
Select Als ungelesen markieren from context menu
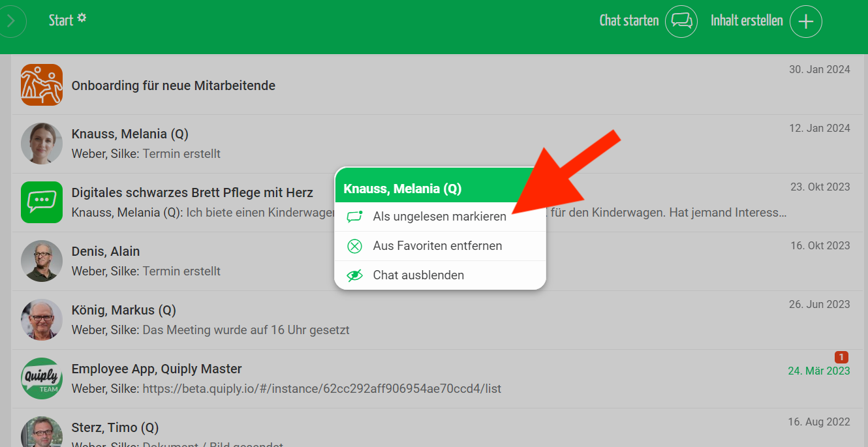439,217
